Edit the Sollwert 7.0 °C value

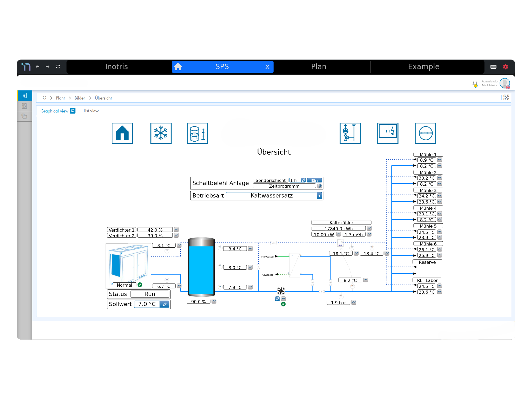coord(164,304)
